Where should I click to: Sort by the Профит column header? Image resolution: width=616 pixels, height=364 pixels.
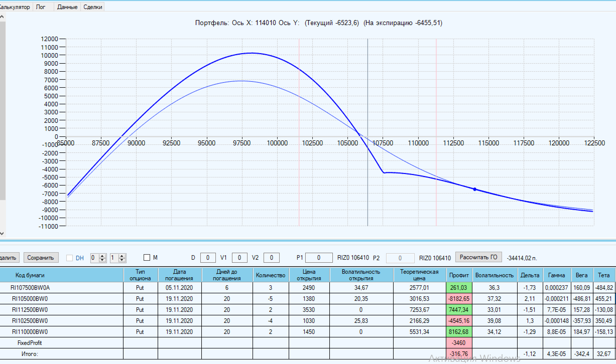[459, 275]
